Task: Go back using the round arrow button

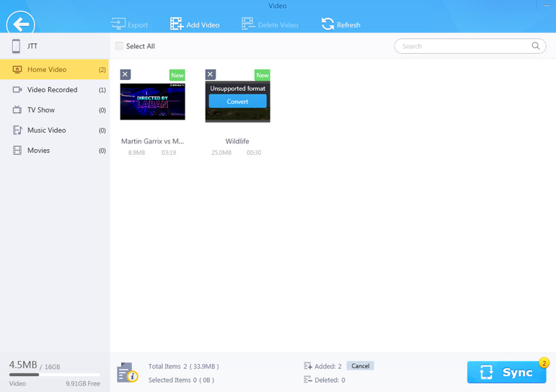Action: (21, 23)
